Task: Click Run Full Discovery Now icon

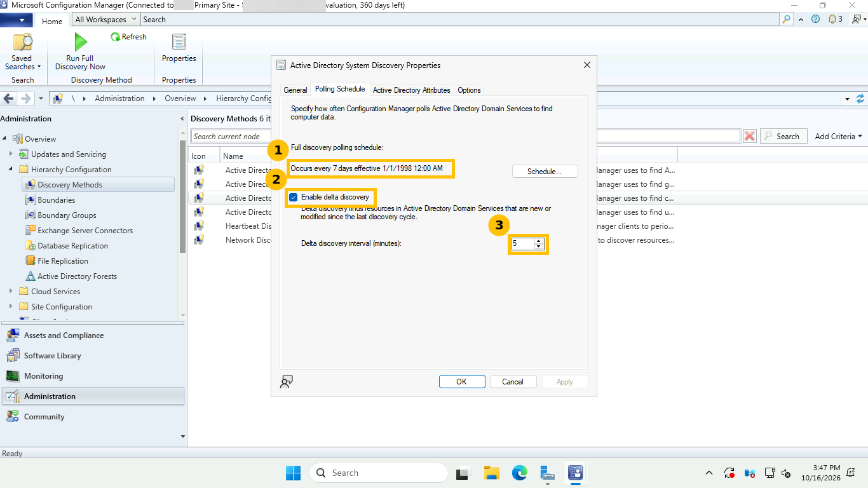Action: click(80, 42)
